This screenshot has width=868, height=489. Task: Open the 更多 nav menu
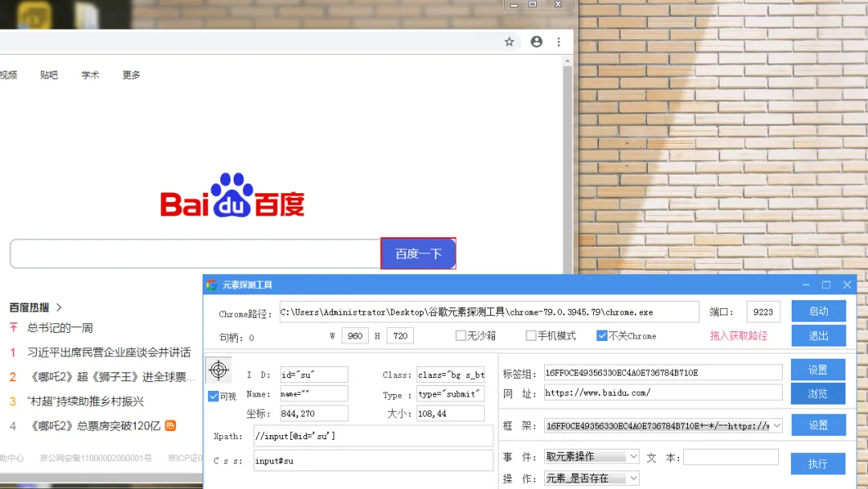pyautogui.click(x=131, y=75)
